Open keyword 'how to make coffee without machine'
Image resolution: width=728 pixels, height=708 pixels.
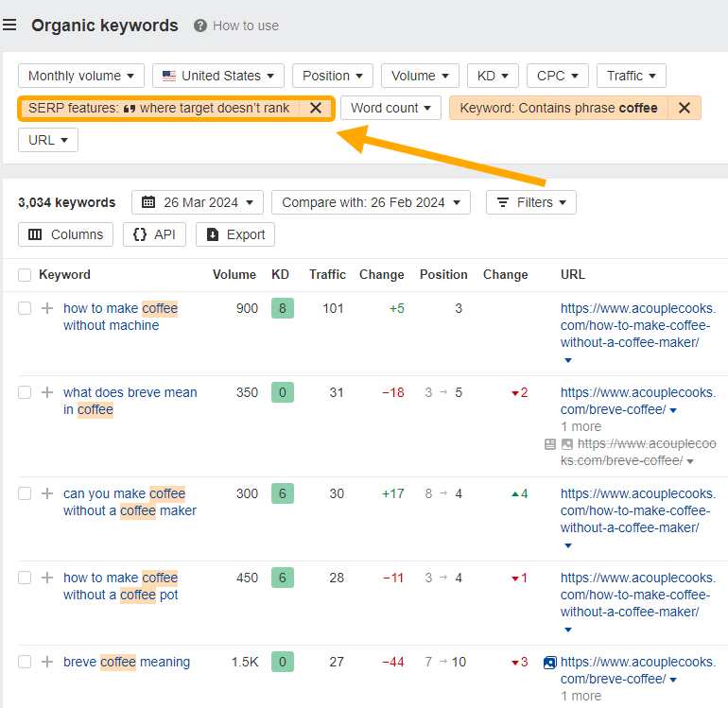(x=121, y=317)
